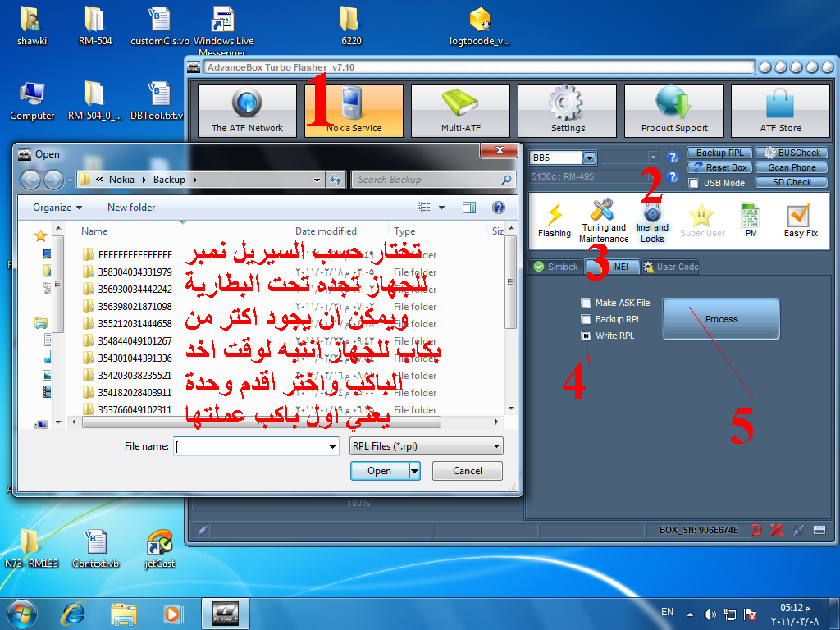840x630 pixels.
Task: Toggle the USB Mode checkbox
Action: tap(693, 183)
